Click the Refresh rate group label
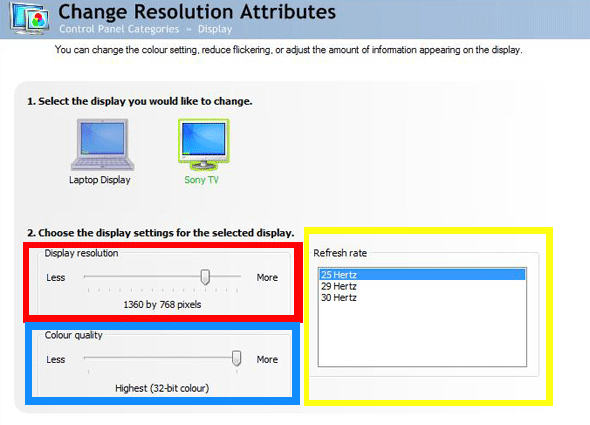The width and height of the screenshot is (590, 425). click(x=340, y=253)
